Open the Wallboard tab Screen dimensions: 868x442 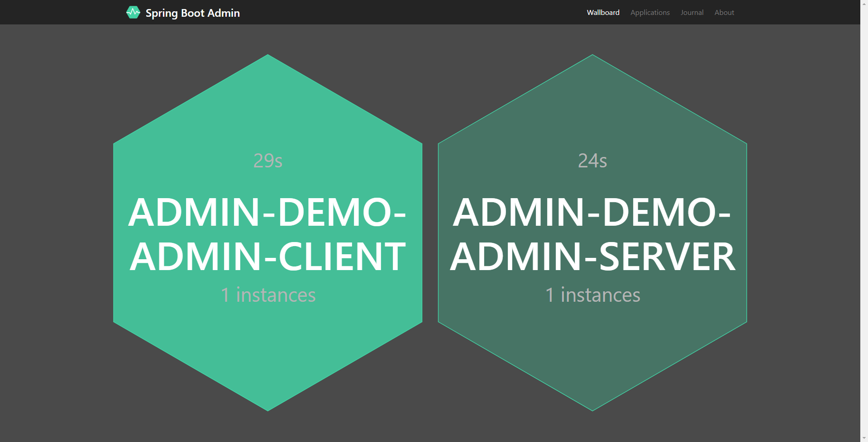[603, 12]
